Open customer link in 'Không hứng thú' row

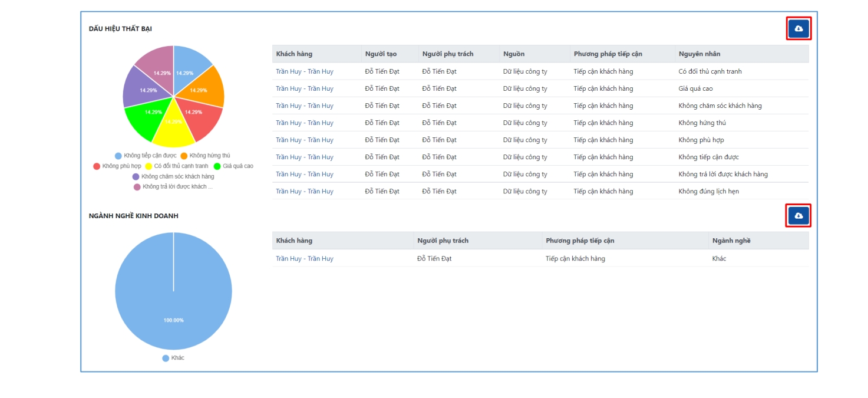click(304, 123)
